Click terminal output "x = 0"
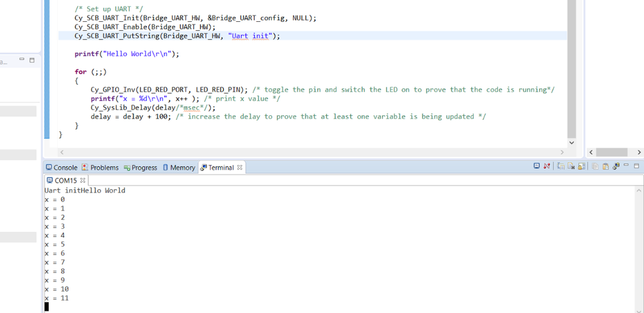644x313 pixels. [x=55, y=200]
